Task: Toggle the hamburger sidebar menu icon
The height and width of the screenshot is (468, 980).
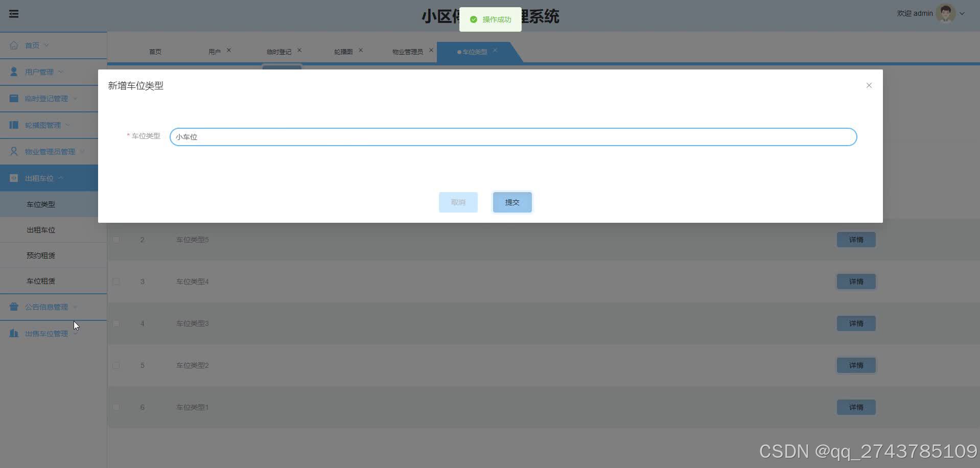Action: (x=14, y=14)
